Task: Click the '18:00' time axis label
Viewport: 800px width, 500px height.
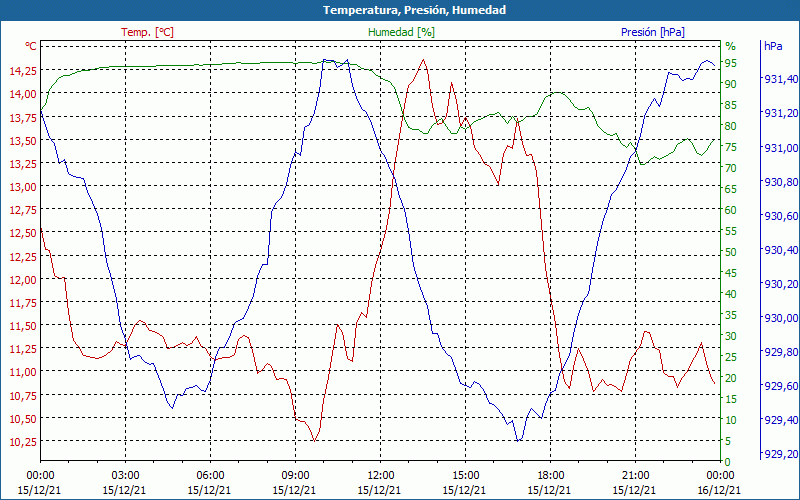Action: pos(550,476)
